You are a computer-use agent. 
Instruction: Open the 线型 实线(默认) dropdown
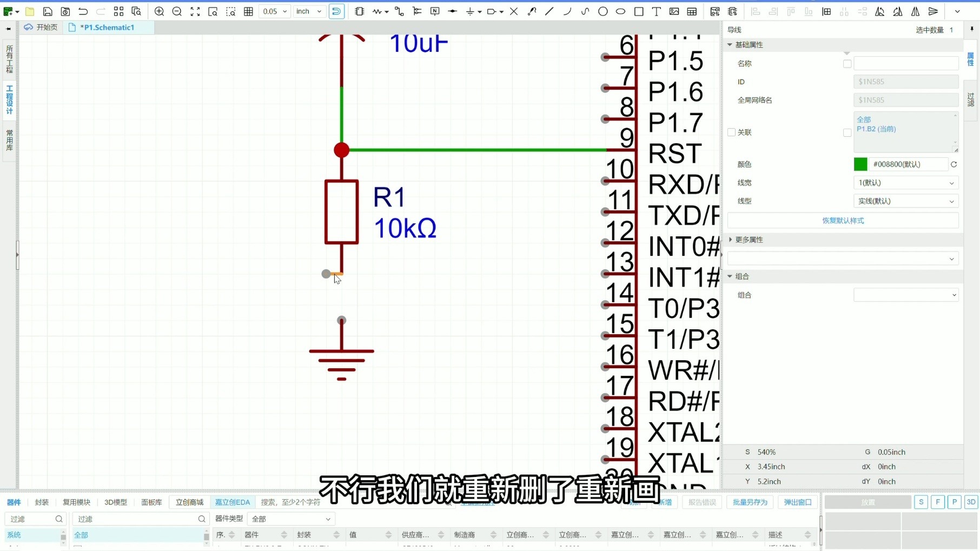click(x=906, y=201)
